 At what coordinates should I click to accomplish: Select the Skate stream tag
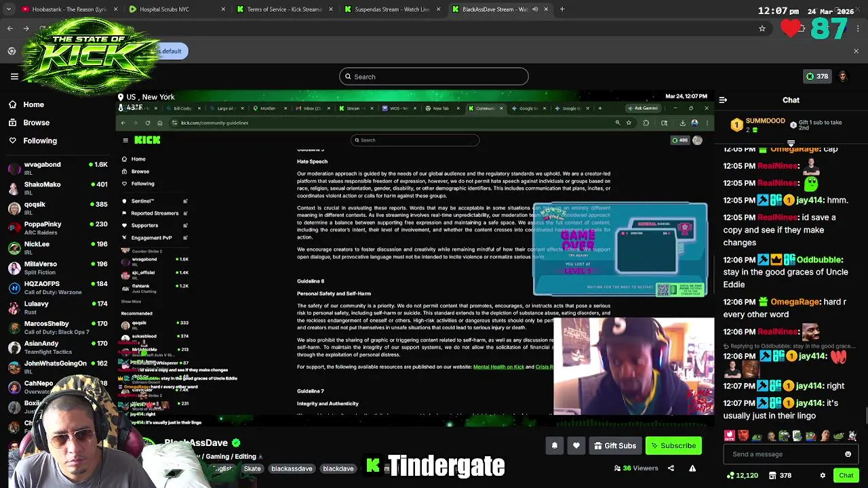click(252, 468)
